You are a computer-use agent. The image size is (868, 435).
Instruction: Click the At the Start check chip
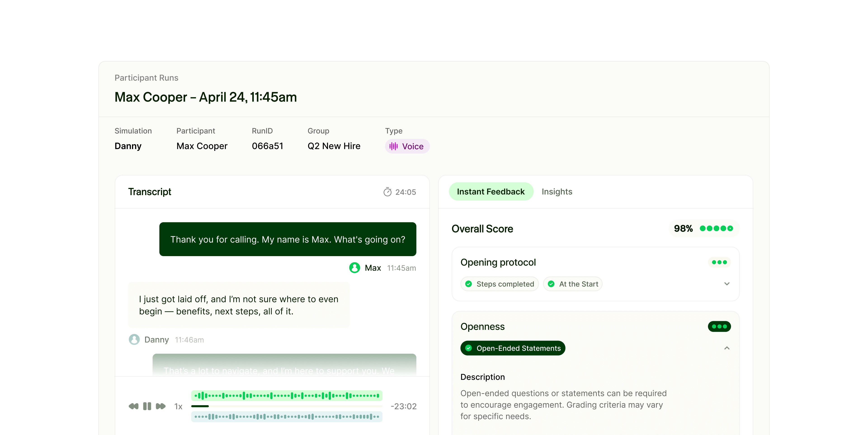click(573, 284)
